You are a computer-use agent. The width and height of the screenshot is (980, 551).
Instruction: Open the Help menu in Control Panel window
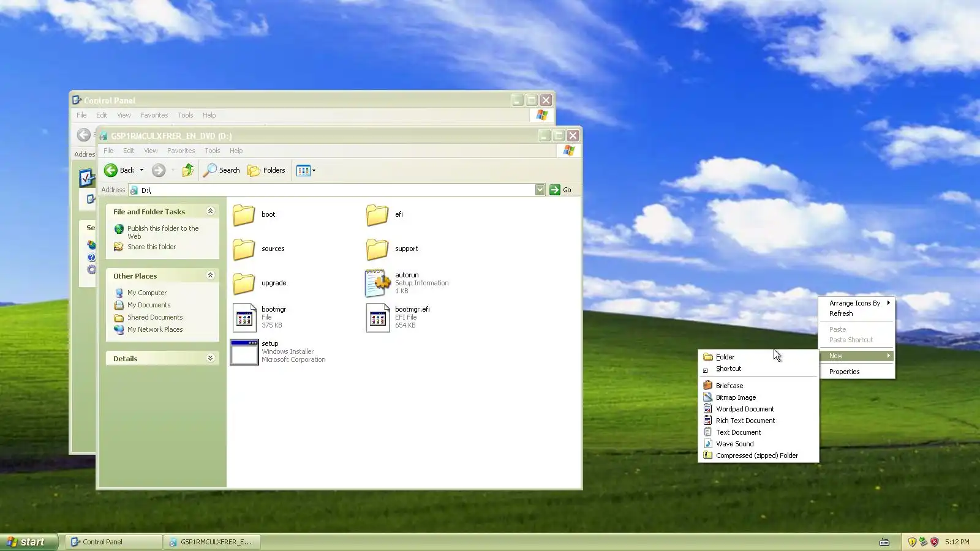pyautogui.click(x=209, y=115)
